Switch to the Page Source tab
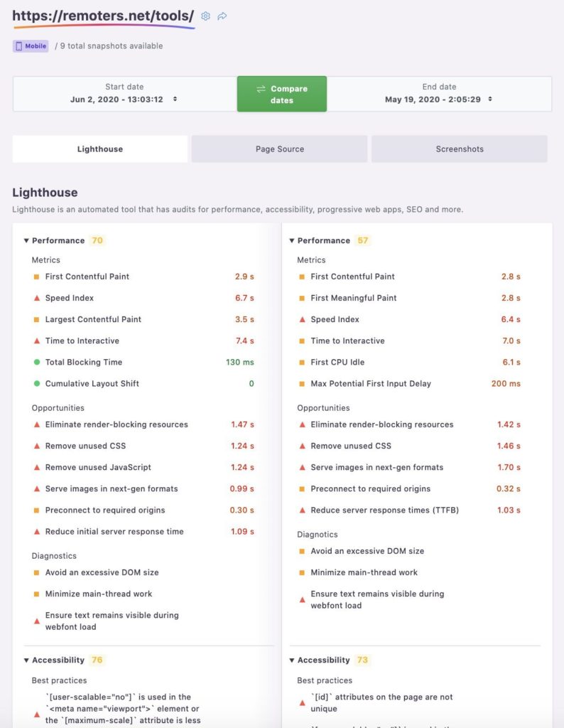This screenshot has width=564, height=728. [x=280, y=149]
